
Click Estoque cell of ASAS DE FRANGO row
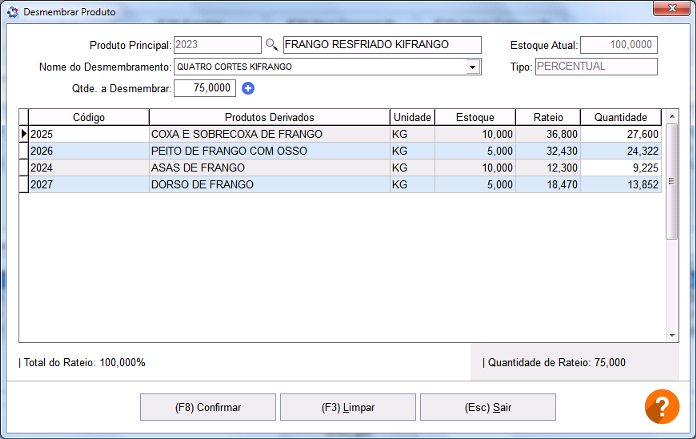(x=475, y=168)
